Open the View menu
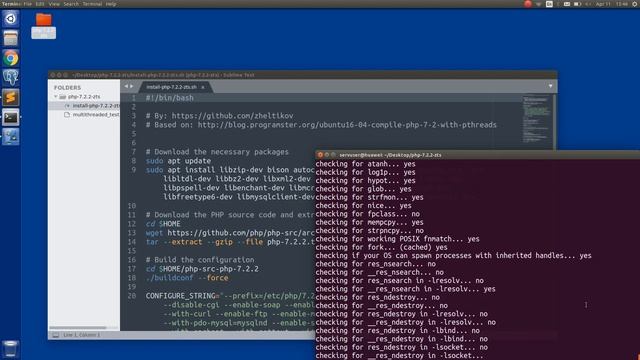The image size is (640, 360). pos(54,4)
